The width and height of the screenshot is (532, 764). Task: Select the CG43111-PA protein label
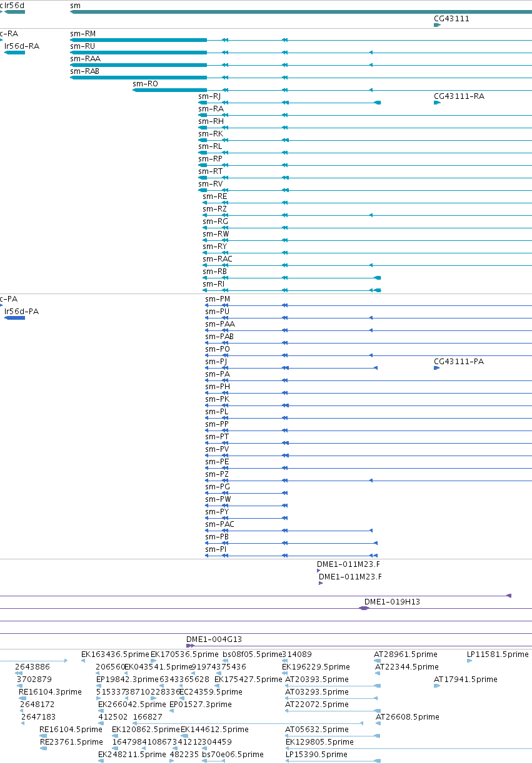(459, 362)
